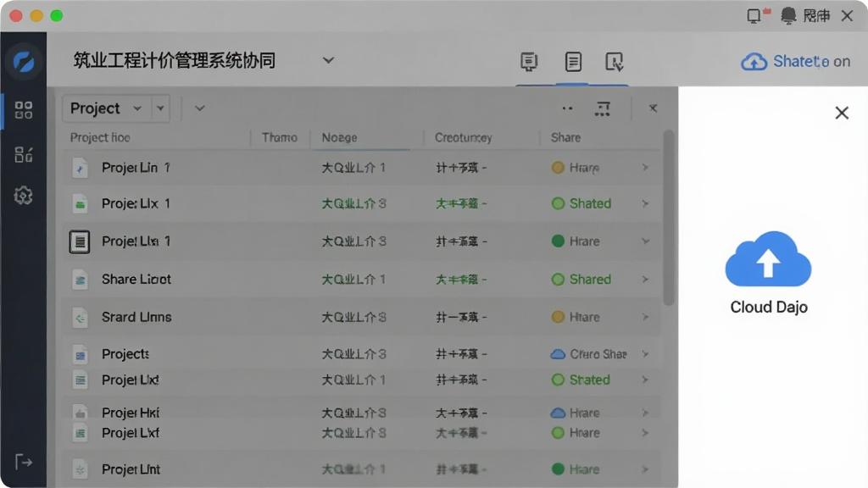Click file icon of Share Liɒot row
868x488 pixels.
tap(80, 280)
